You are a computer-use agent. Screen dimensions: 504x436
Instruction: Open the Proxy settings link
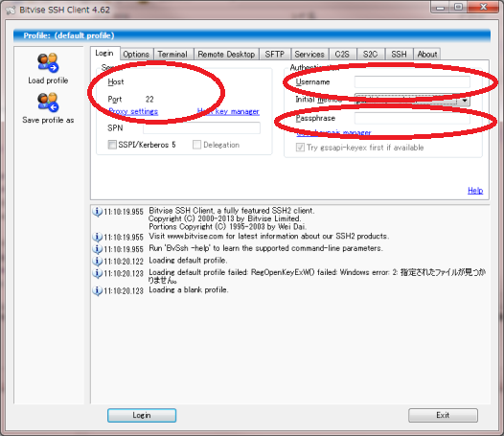[133, 111]
